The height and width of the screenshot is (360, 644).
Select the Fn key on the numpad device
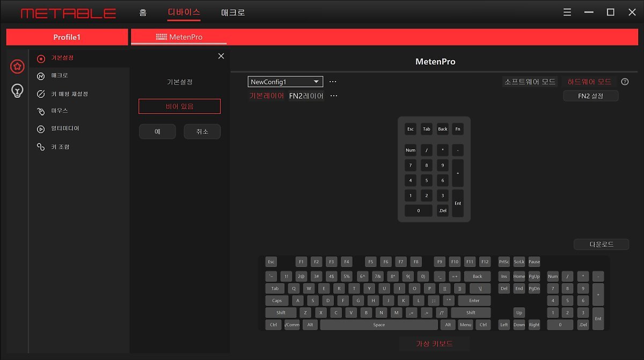pyautogui.click(x=458, y=129)
